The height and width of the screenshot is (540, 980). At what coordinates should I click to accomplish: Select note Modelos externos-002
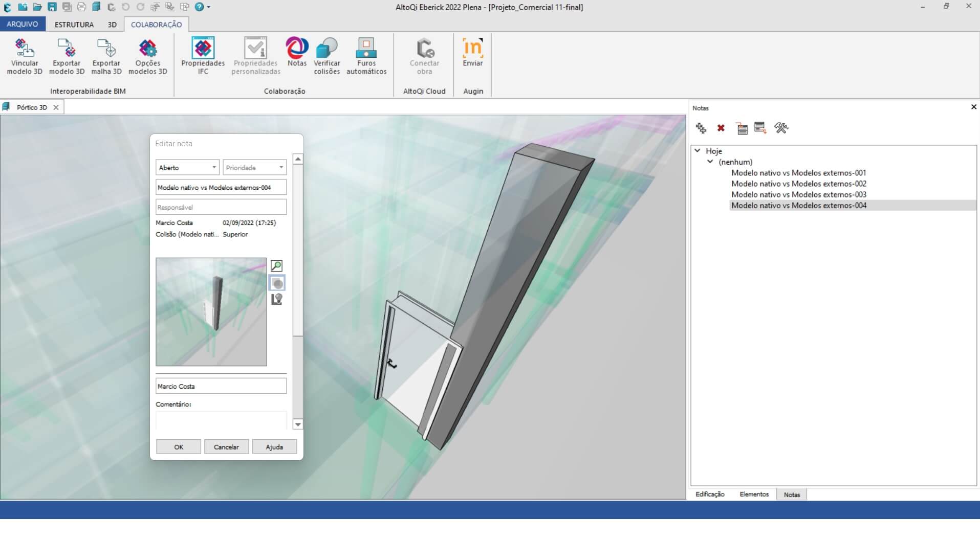coord(798,184)
